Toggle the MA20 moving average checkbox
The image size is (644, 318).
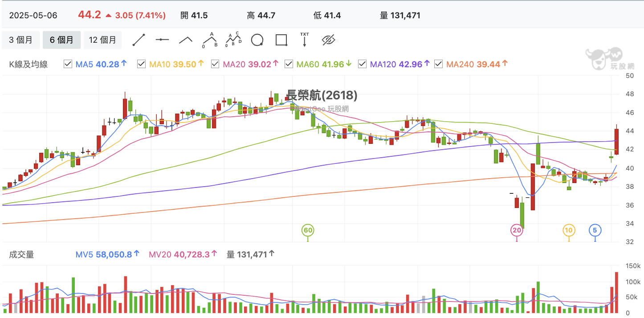(x=215, y=64)
